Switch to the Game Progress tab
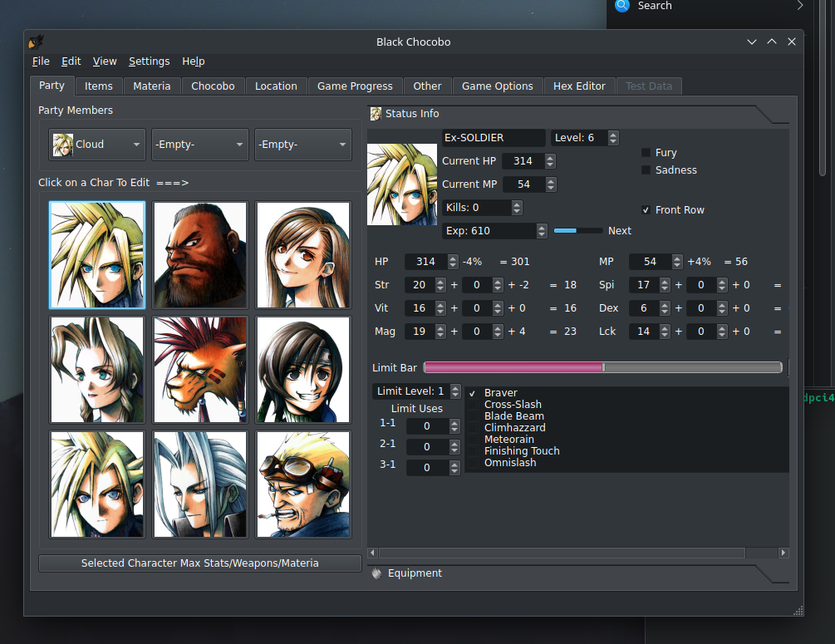Image resolution: width=835 pixels, height=644 pixels. [x=355, y=86]
